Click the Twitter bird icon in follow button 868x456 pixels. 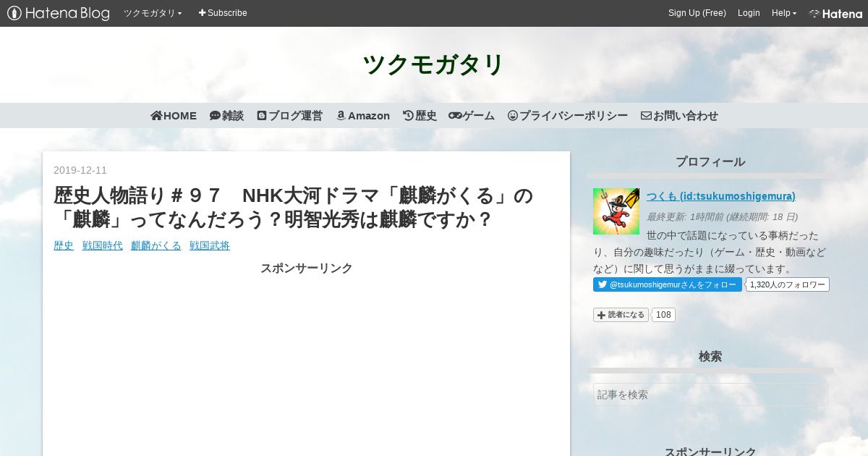click(x=602, y=284)
